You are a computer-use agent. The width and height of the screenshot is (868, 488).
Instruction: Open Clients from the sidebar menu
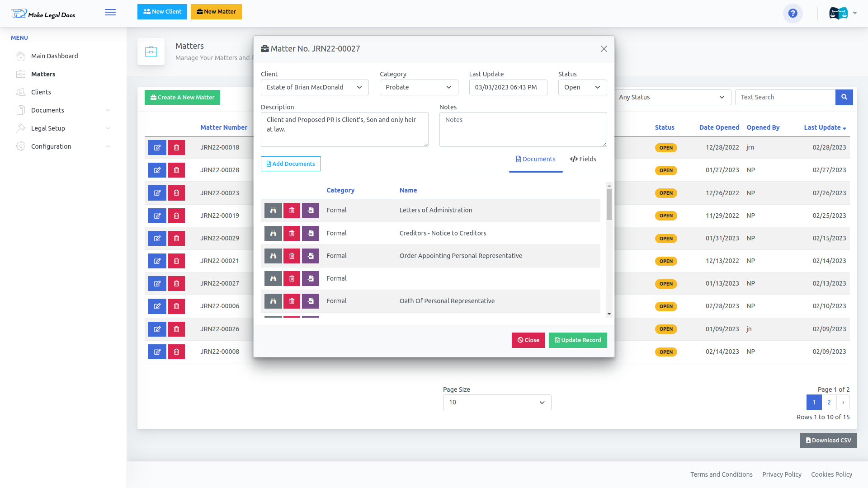tap(41, 92)
